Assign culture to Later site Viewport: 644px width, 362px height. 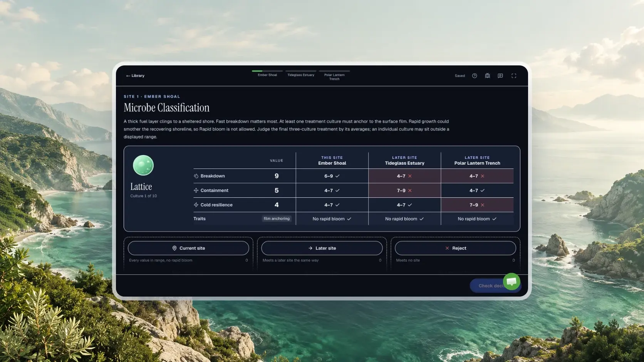pyautogui.click(x=322, y=248)
